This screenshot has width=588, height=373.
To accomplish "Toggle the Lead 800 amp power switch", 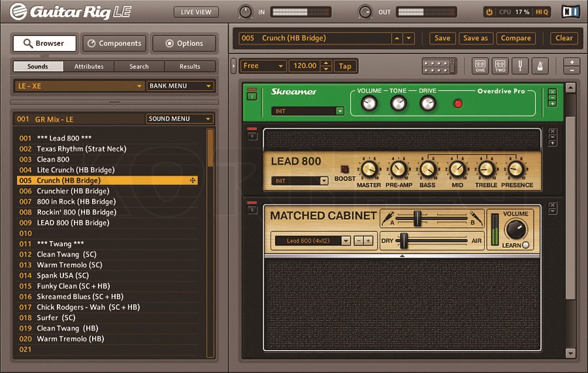I will tap(252, 136).
